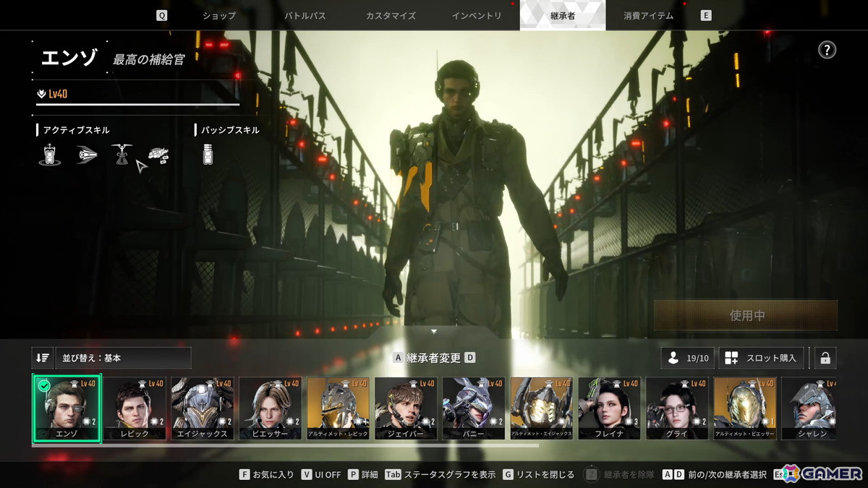This screenshot has height=488, width=868.
Task: Select the passive skill icon
Action: click(208, 155)
